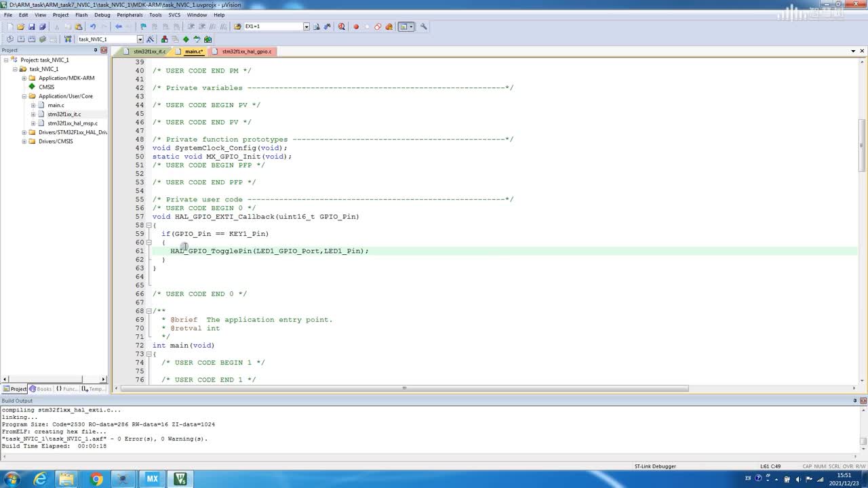Image resolution: width=868 pixels, height=488 pixels.
Task: Click the Save All icon
Action: coord(42,26)
